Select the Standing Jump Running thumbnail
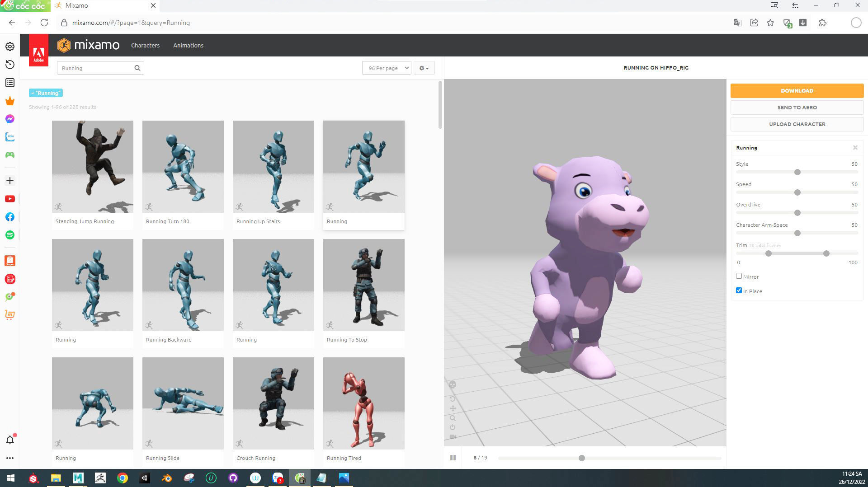The image size is (868, 487). 93,166
